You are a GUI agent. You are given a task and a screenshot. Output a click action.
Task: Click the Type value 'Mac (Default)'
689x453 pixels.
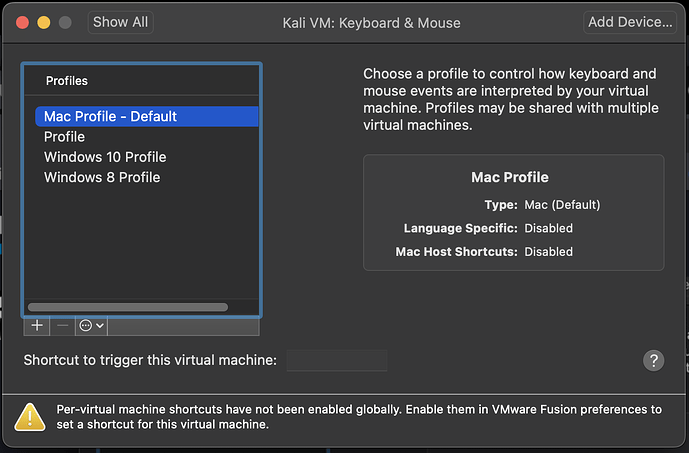[x=562, y=205]
